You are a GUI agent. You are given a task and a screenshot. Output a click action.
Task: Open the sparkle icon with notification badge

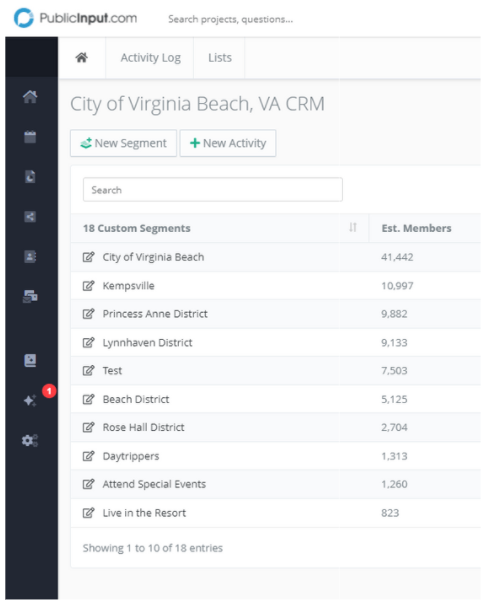[30, 400]
